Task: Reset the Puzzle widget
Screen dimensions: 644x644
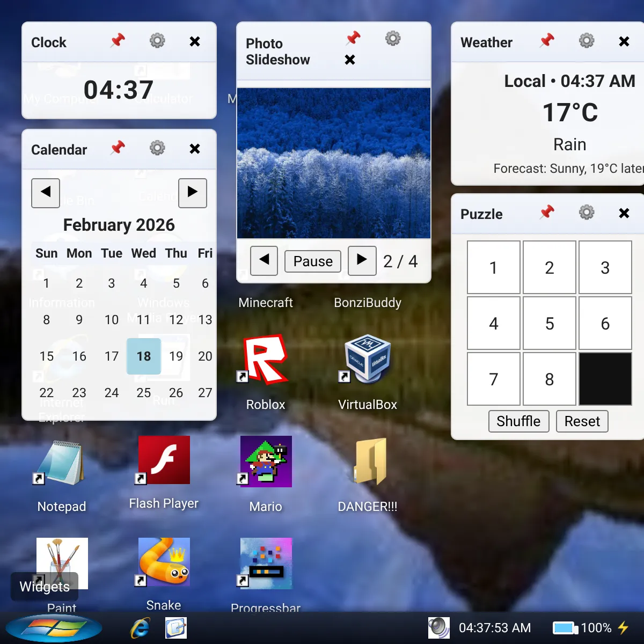Action: coord(582,421)
